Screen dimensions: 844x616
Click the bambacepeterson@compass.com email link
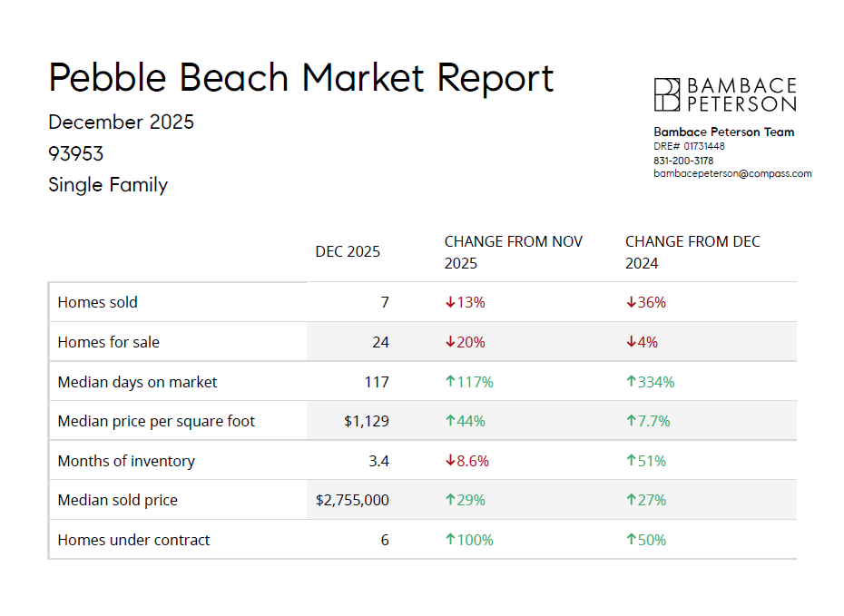pos(732,173)
